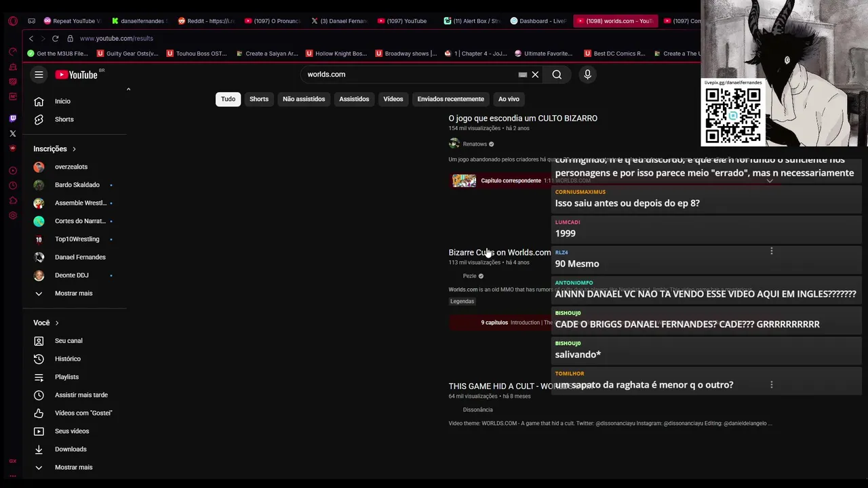Select the Vídeos filter chip
This screenshot has width=868, height=488.
(x=393, y=99)
